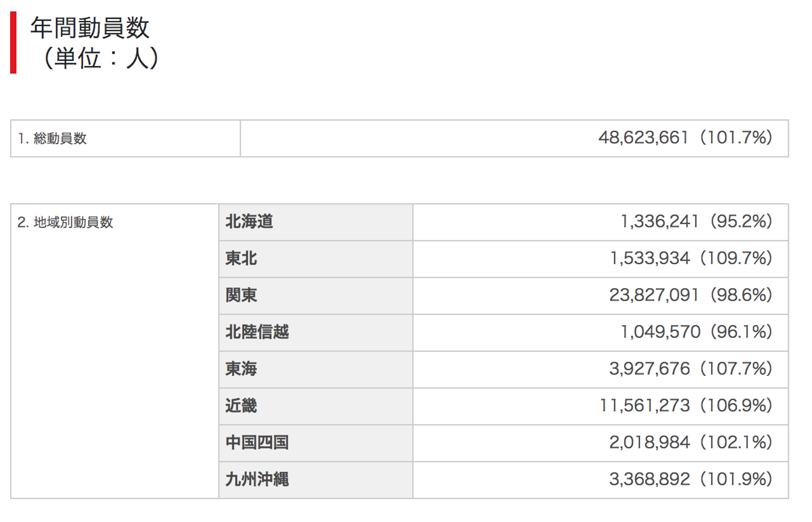Image resolution: width=812 pixels, height=522 pixels.
Task: Click the 中国四国 region header cell
Action: [x=257, y=442]
